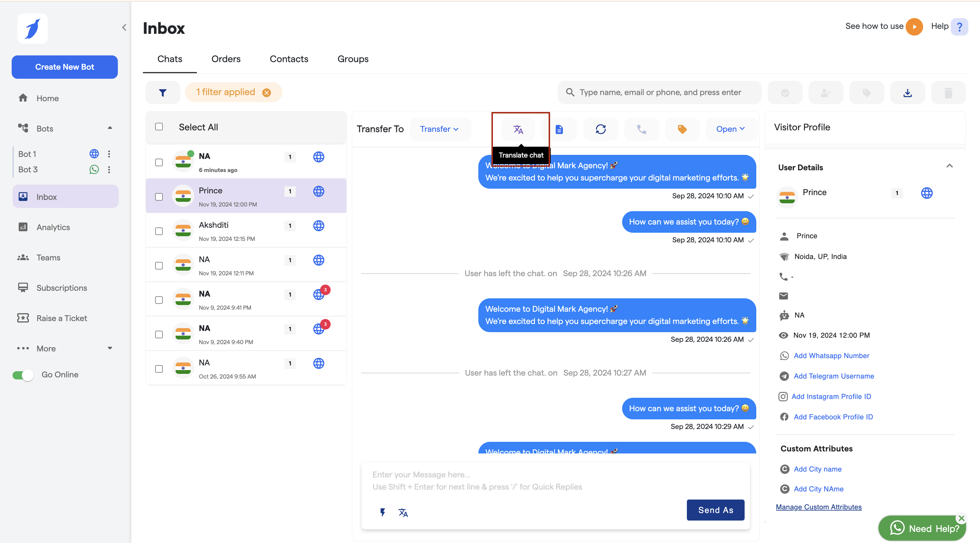980x543 pixels.
Task: Click the lightning quick replies icon
Action: click(383, 512)
